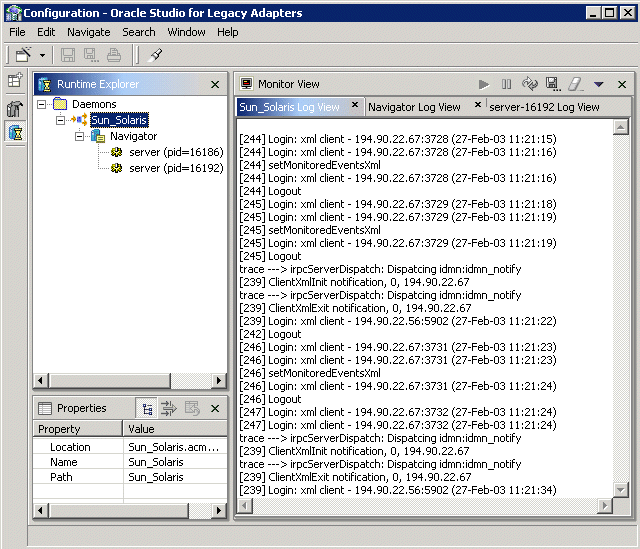
Task: Select the Path property row
Action: pos(130,477)
